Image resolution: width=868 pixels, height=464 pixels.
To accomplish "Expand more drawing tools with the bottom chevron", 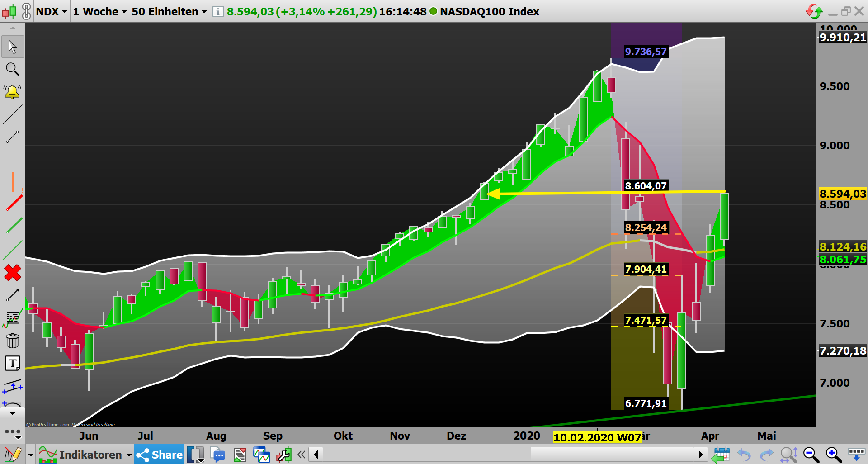I will click(x=13, y=413).
